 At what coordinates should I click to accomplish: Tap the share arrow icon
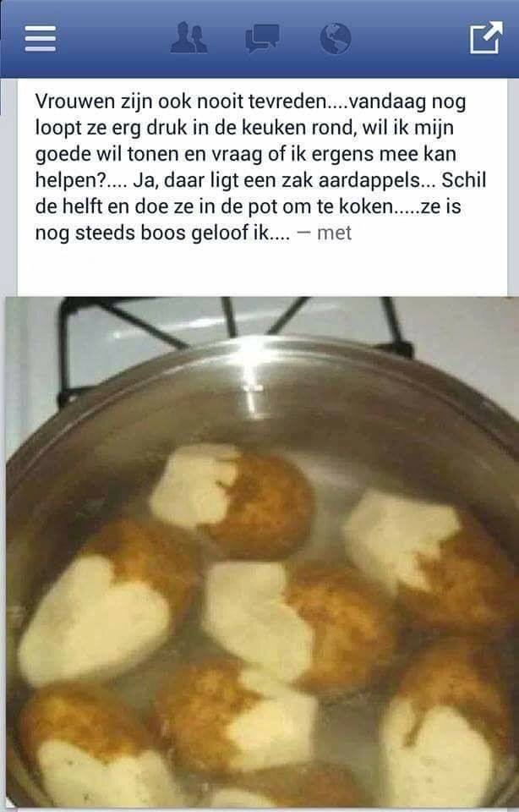[x=486, y=38]
